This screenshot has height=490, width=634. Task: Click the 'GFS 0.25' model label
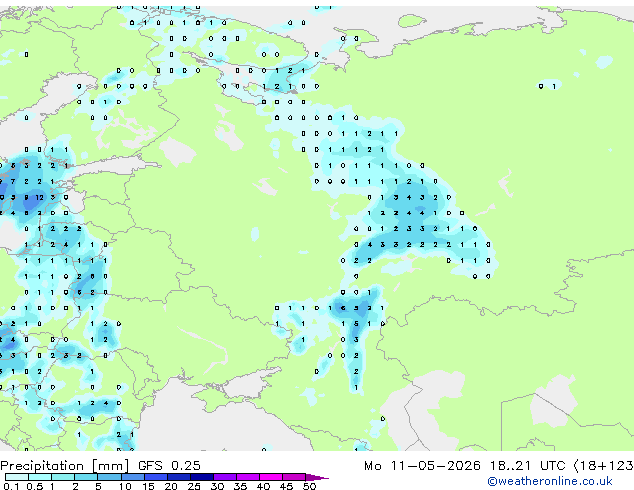[x=169, y=466]
